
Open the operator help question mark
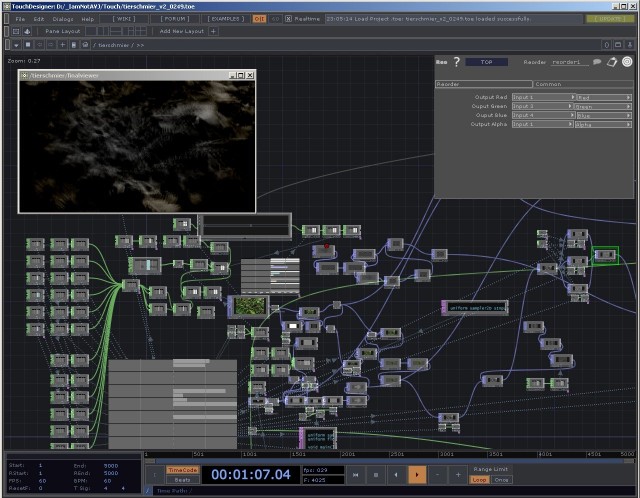(456, 62)
